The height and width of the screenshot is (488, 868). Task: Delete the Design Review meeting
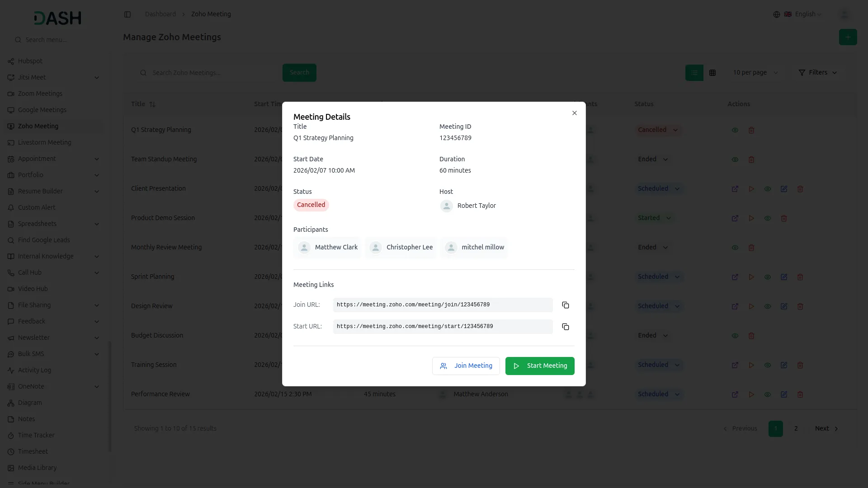(800, 306)
